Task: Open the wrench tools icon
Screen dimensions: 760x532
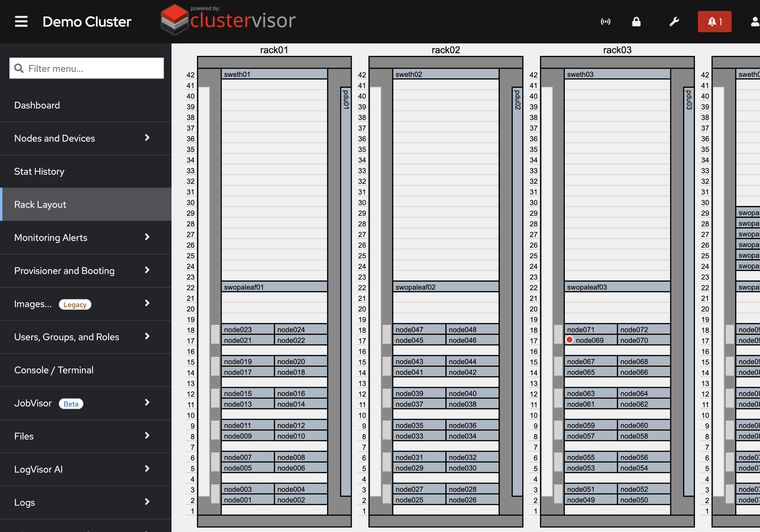Action: point(674,22)
